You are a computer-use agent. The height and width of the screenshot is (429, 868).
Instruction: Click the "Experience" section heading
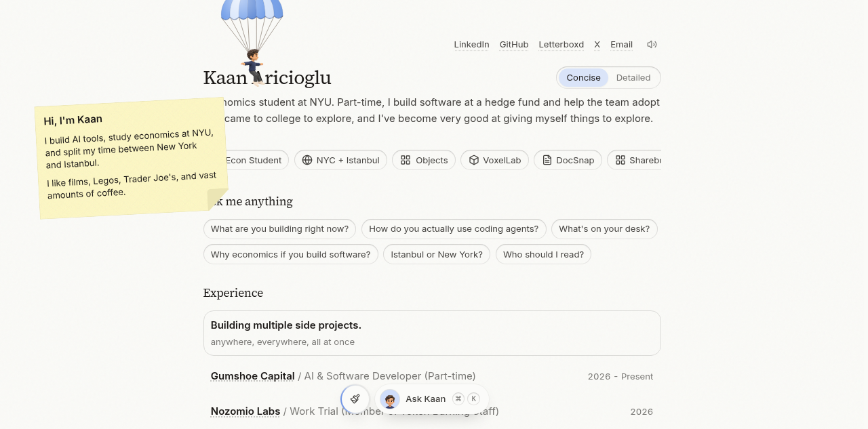pos(233,293)
